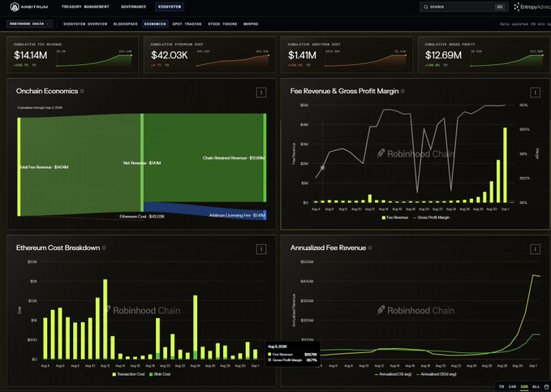Select the Economics tab

155,24
